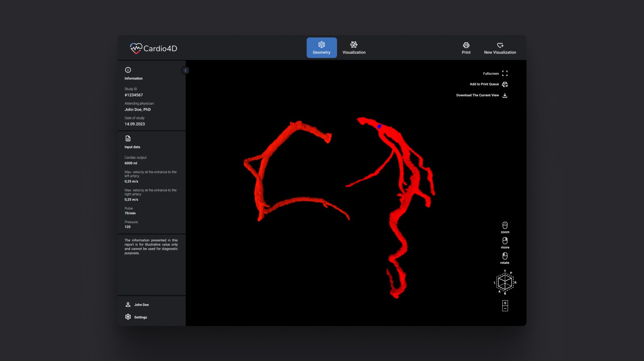Select attending physician John Doe, PhD
This screenshot has width=644, height=361.
(x=138, y=110)
